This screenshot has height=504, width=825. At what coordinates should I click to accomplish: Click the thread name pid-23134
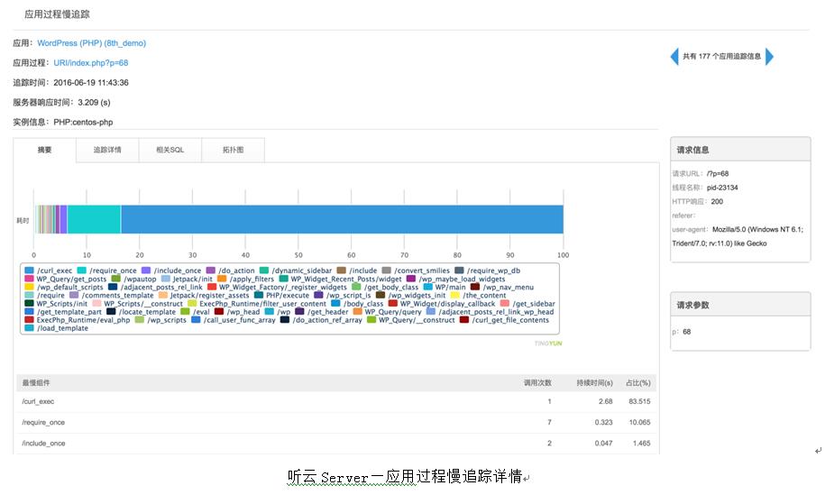[722, 188]
